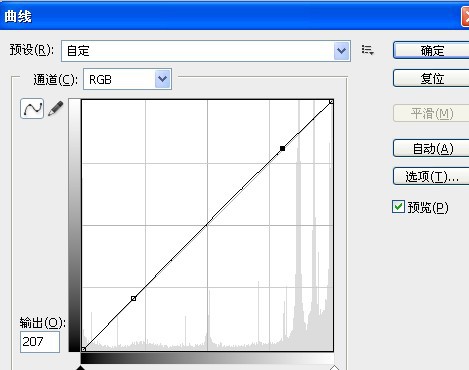
Task: Toggle the 预览 preview checkbox
Action: [x=398, y=207]
